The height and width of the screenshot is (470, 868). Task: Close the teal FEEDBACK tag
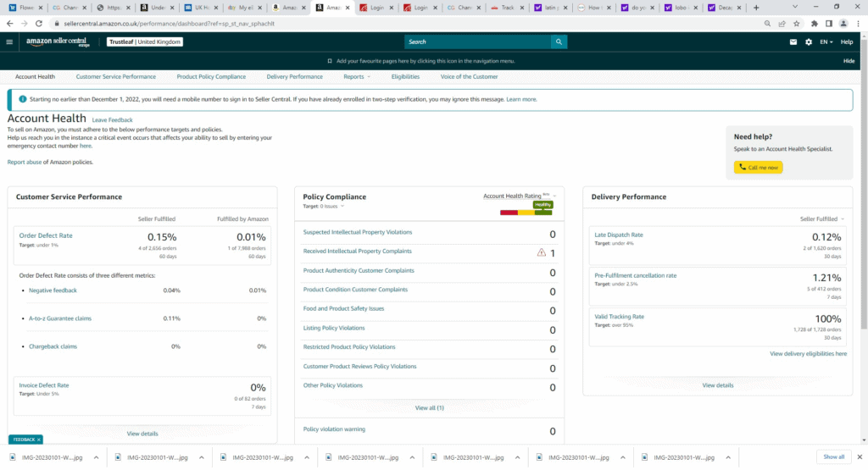39,439
